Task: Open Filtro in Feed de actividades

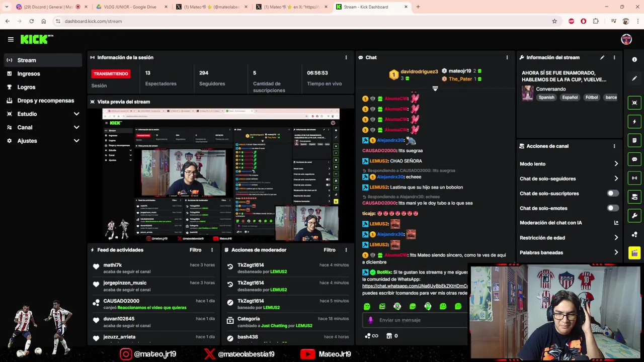Action: click(x=195, y=250)
